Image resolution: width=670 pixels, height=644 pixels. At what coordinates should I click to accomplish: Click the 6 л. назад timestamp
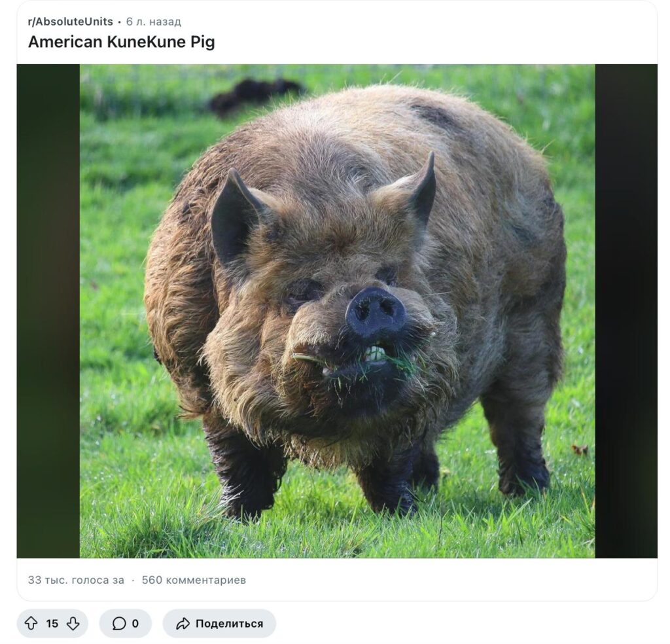tap(153, 22)
